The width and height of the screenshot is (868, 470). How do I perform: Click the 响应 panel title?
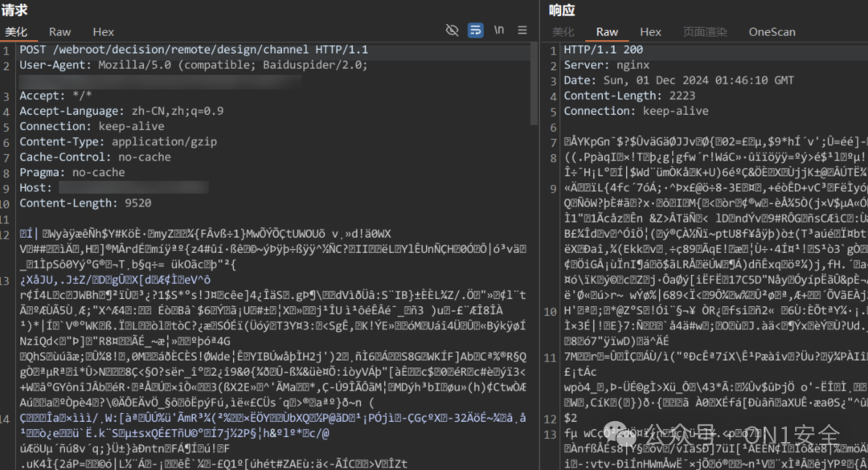click(562, 10)
